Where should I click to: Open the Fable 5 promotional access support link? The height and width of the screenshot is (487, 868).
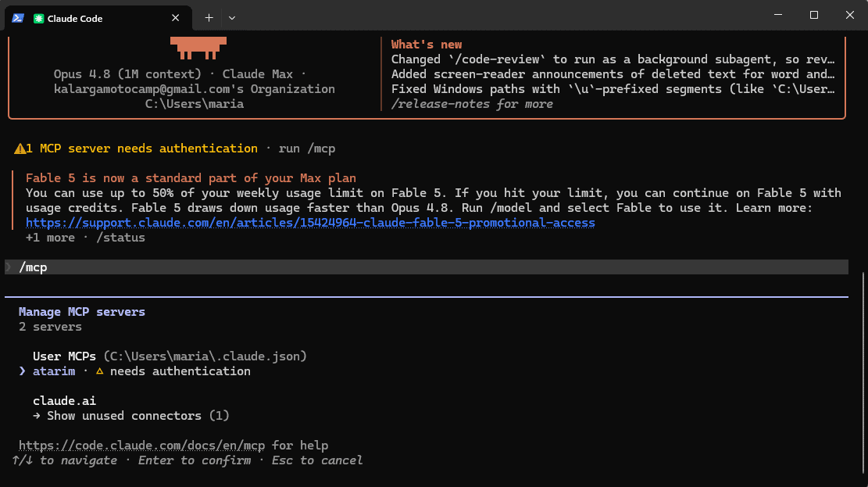click(310, 223)
